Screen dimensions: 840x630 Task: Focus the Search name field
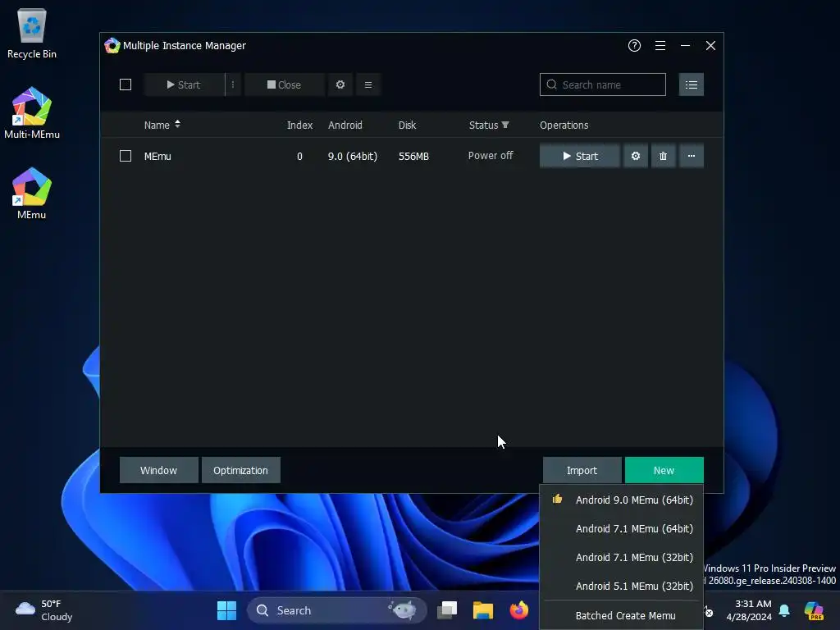pyautogui.click(x=603, y=84)
